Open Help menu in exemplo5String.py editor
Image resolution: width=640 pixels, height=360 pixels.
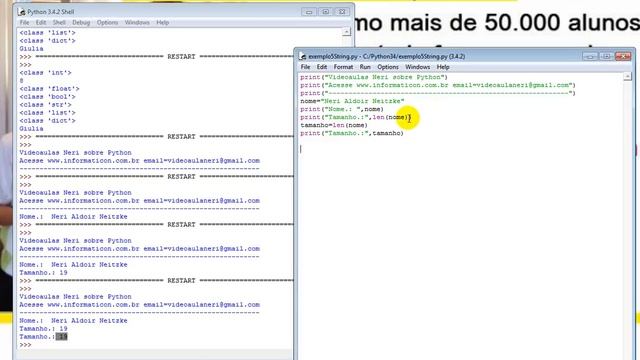[443, 67]
